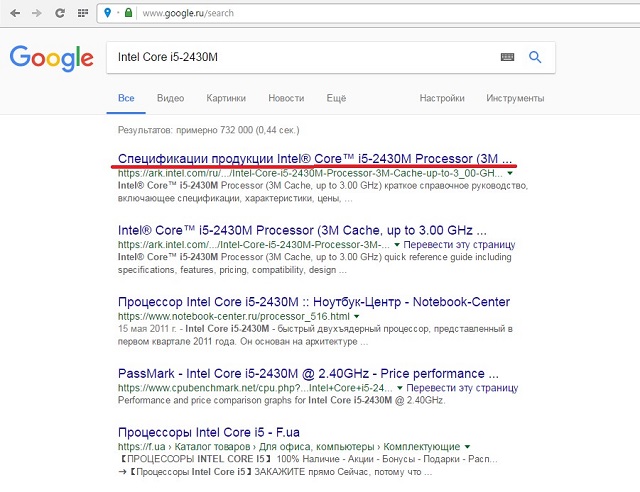Click snippet text '15 мая 2011 г.'

tap(148, 329)
